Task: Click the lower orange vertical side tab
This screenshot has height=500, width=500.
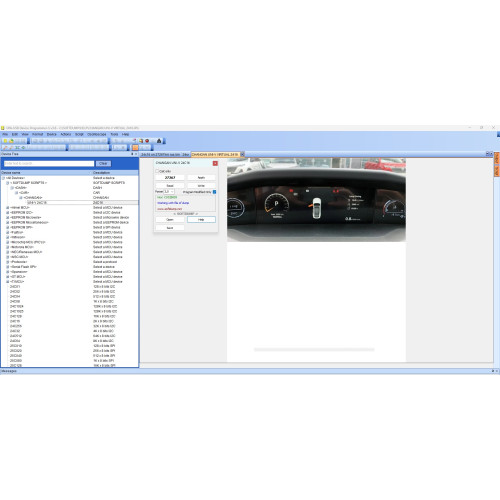Action: 497,171
